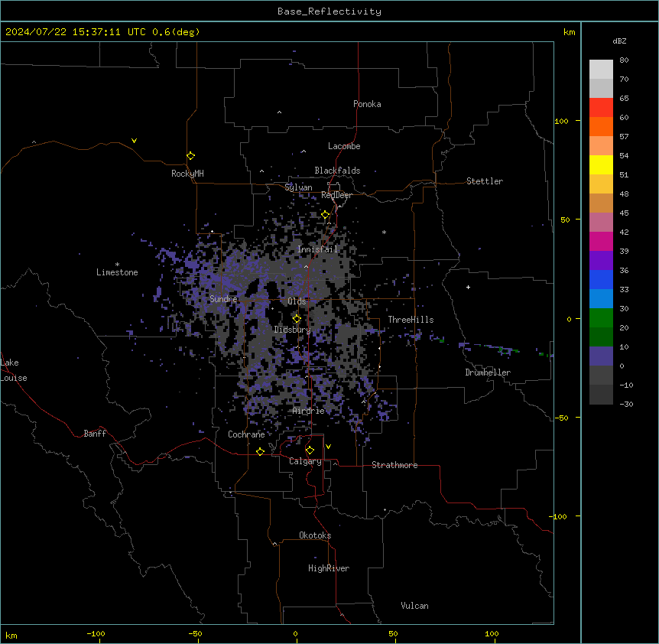
Task: Select the Limestone label
Action: (117, 272)
